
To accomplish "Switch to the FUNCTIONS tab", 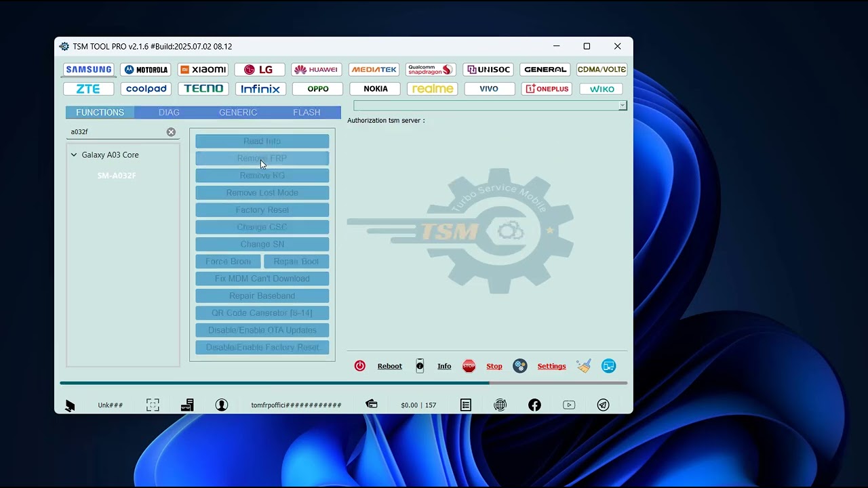I will point(100,113).
